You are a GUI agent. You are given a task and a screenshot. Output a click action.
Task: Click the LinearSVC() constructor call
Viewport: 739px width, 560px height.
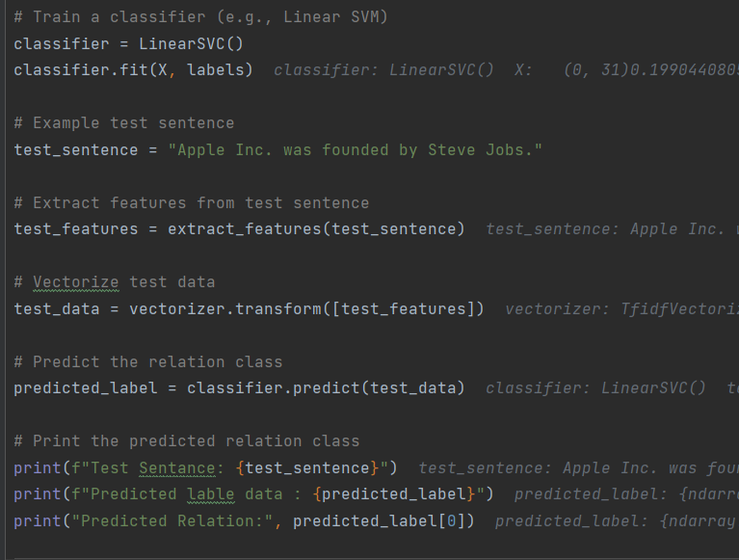pyautogui.click(x=191, y=43)
